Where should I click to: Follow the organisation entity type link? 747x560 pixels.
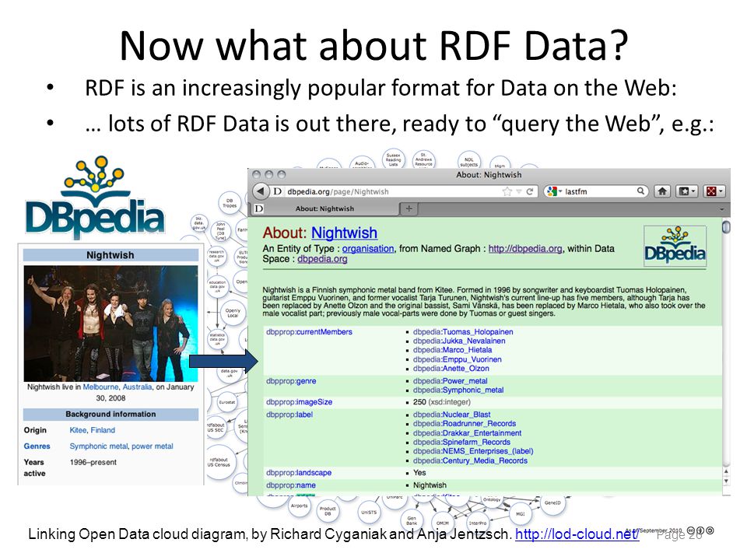coord(368,249)
